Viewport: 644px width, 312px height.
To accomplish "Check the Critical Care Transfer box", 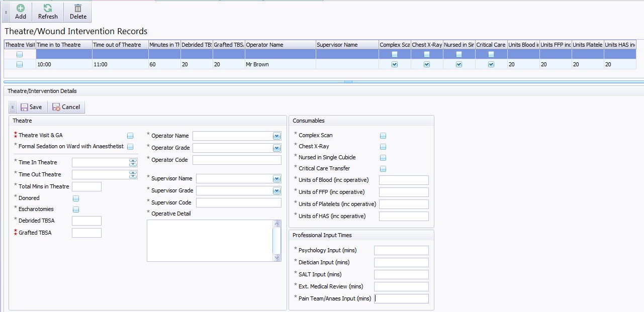I will pos(383,169).
